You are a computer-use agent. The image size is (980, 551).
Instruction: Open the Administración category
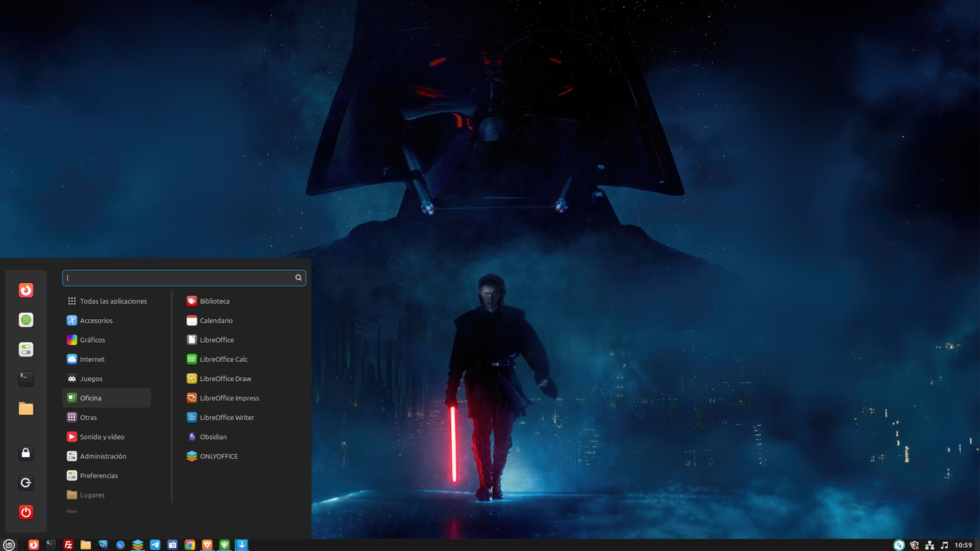coord(106,456)
